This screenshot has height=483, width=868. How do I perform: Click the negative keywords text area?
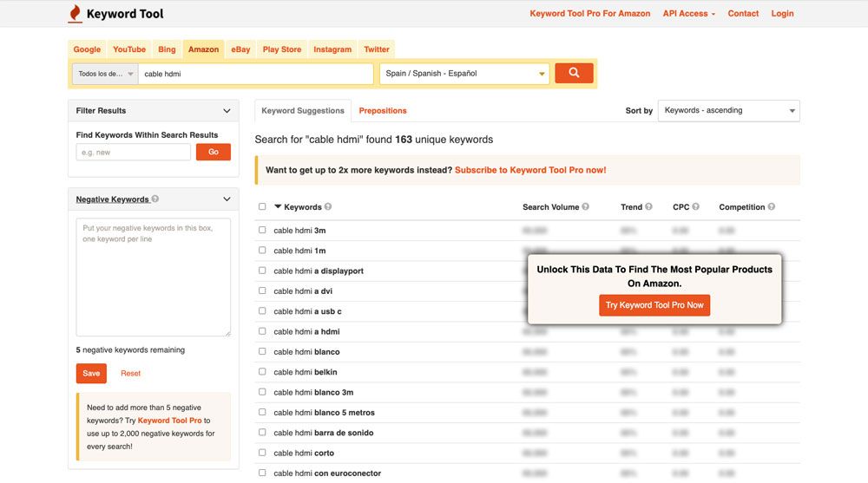click(x=153, y=277)
